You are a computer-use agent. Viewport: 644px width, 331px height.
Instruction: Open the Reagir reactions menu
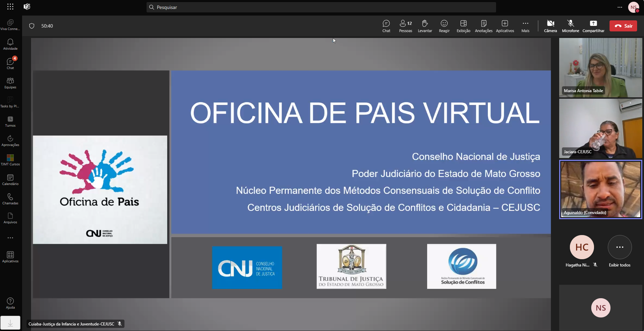point(444,26)
